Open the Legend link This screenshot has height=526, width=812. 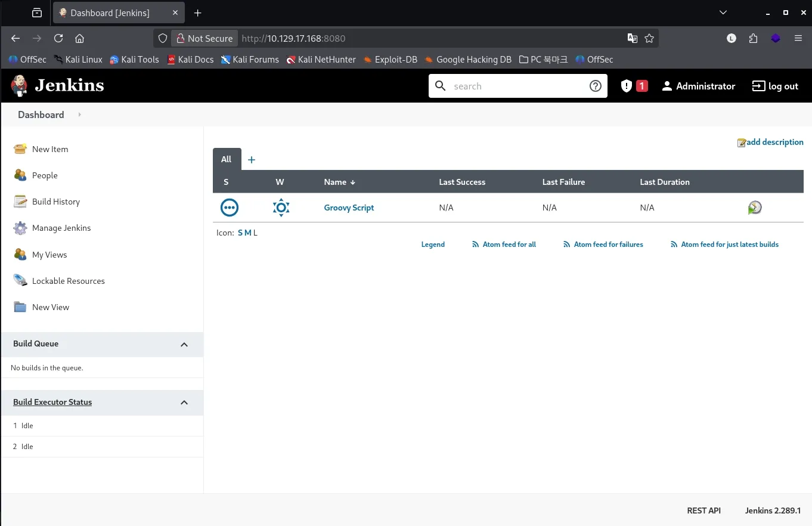(433, 245)
